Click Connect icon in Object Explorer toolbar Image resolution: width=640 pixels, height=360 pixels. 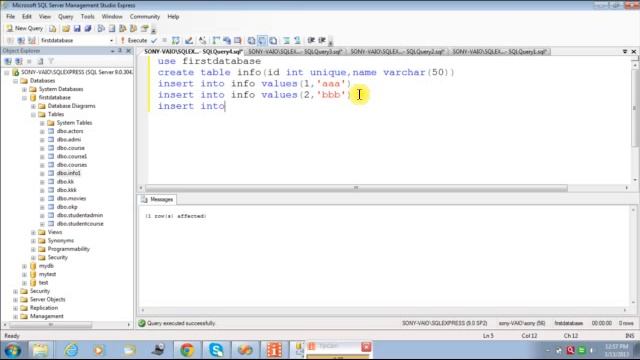pos(8,61)
